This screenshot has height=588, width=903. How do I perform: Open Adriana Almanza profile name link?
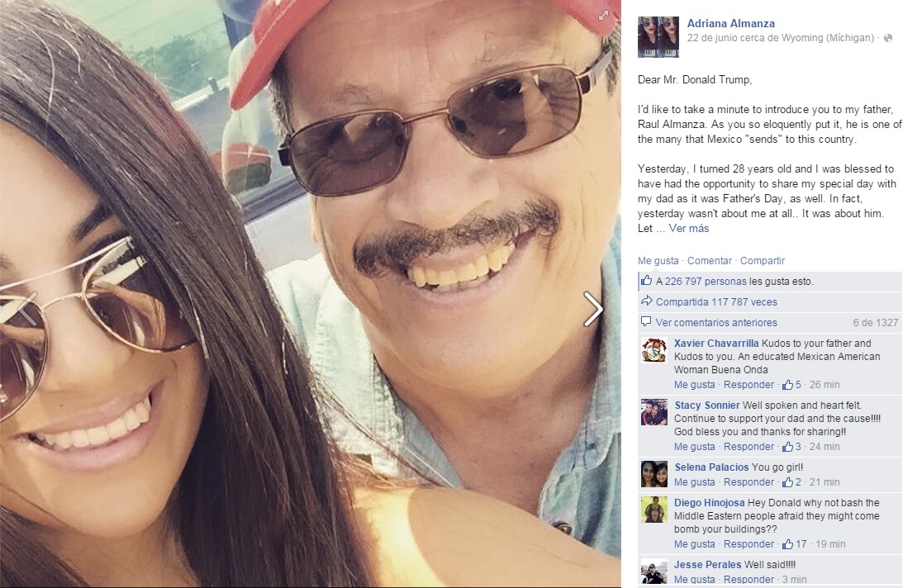pyautogui.click(x=731, y=24)
